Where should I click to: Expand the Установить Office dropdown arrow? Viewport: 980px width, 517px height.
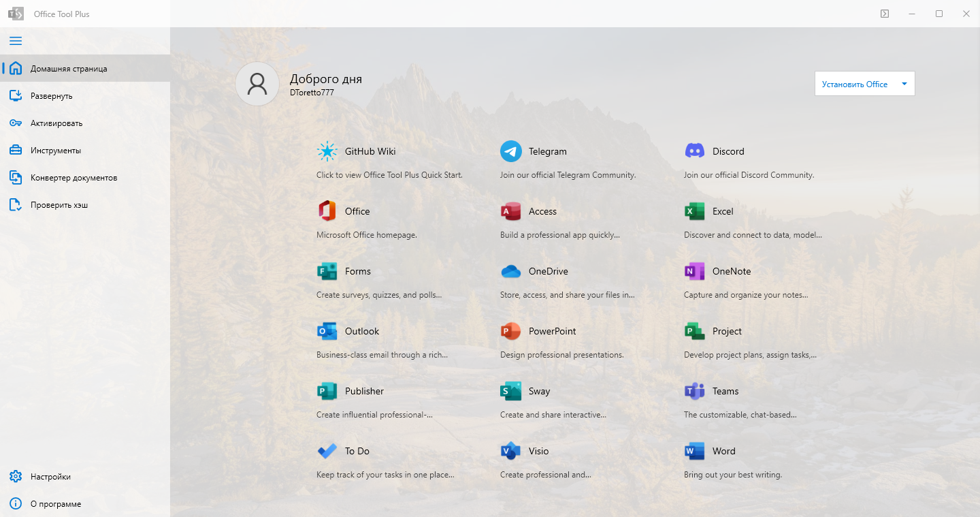(x=904, y=84)
